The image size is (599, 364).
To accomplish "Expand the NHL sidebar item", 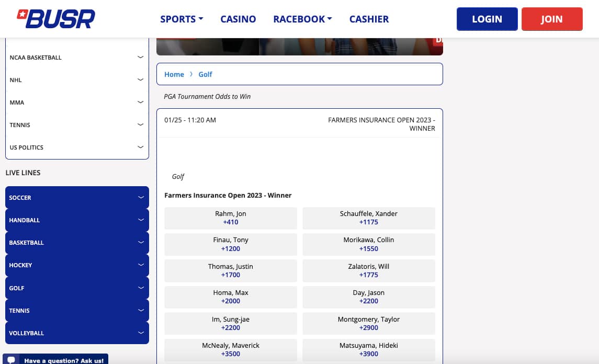I will (77, 80).
